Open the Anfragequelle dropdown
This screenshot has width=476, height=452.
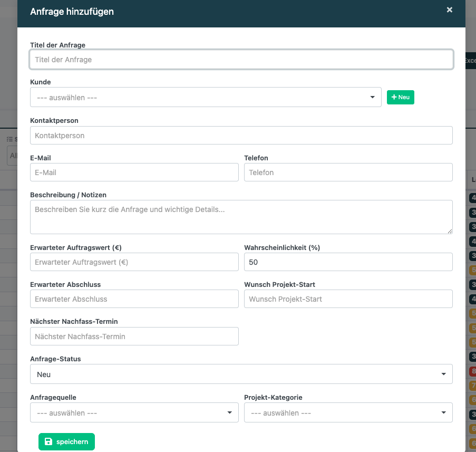coord(134,412)
